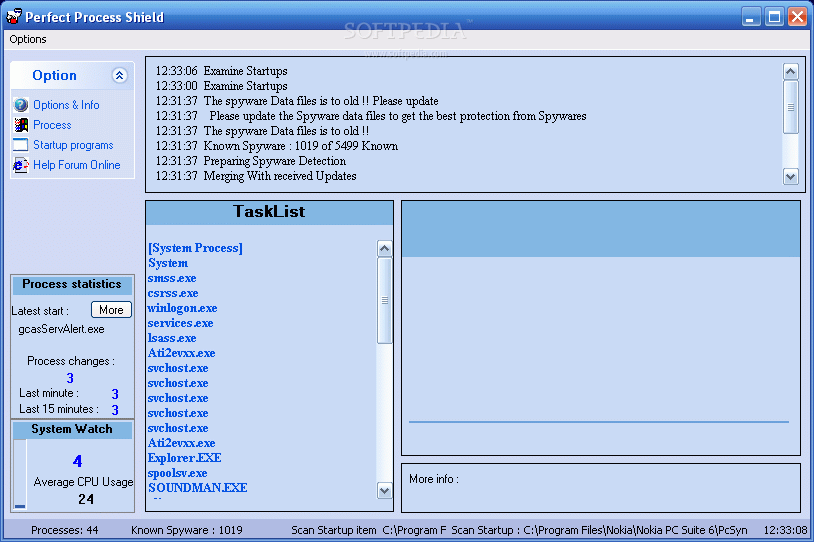Click the Scan Startup item status entry

pyautogui.click(x=369, y=530)
